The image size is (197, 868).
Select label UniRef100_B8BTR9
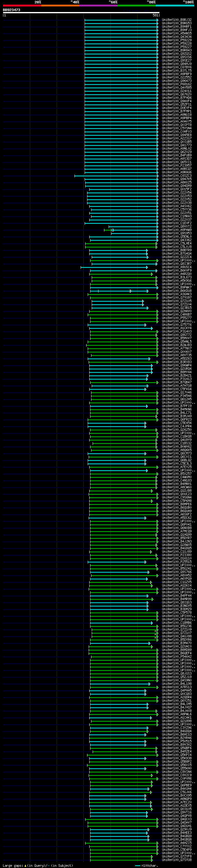click(x=176, y=250)
